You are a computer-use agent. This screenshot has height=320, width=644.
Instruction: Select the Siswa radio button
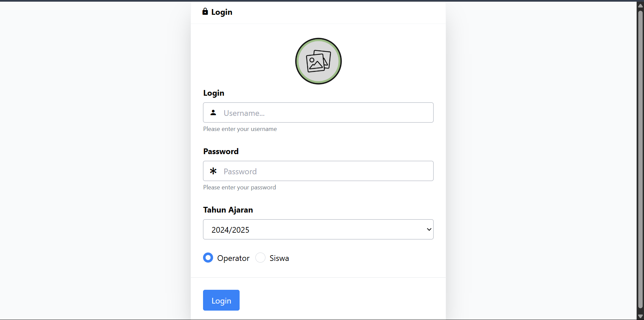(260, 258)
